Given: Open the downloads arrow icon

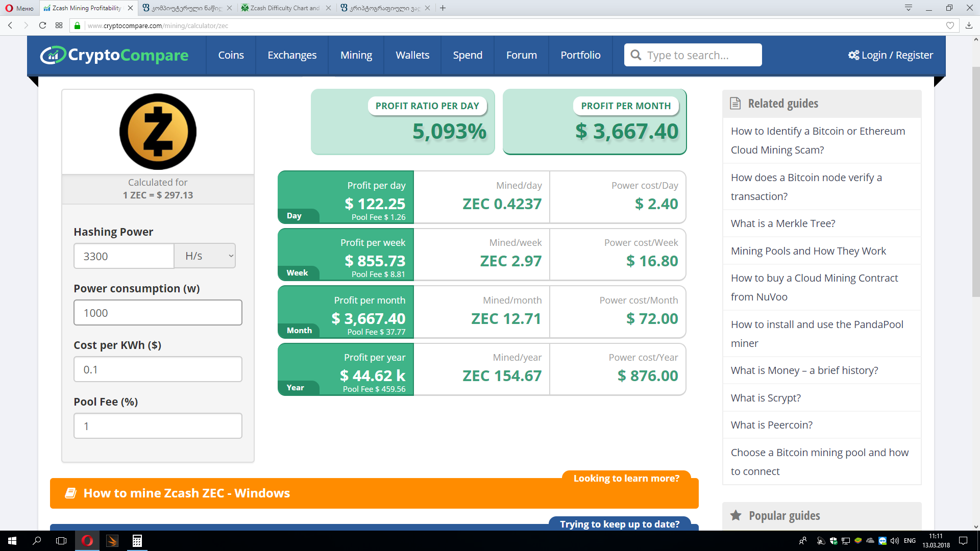Looking at the screenshot, I should [x=969, y=26].
